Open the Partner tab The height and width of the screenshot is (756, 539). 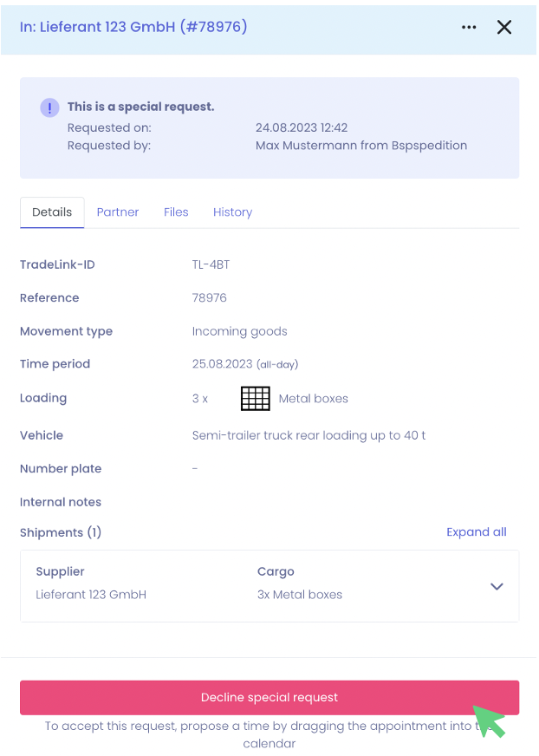(x=118, y=212)
